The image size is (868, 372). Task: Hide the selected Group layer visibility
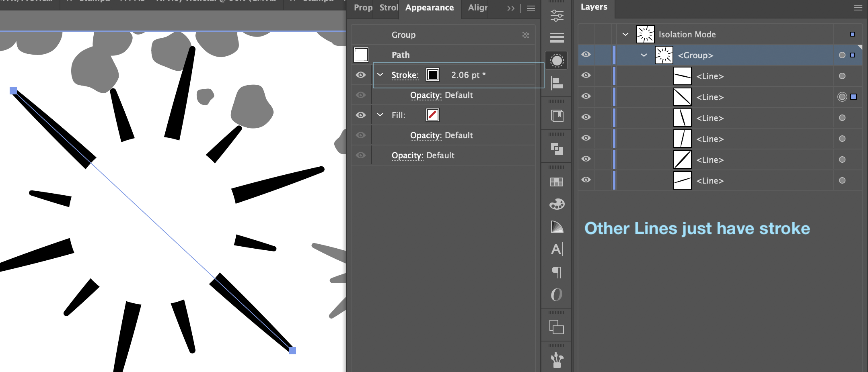click(x=586, y=55)
